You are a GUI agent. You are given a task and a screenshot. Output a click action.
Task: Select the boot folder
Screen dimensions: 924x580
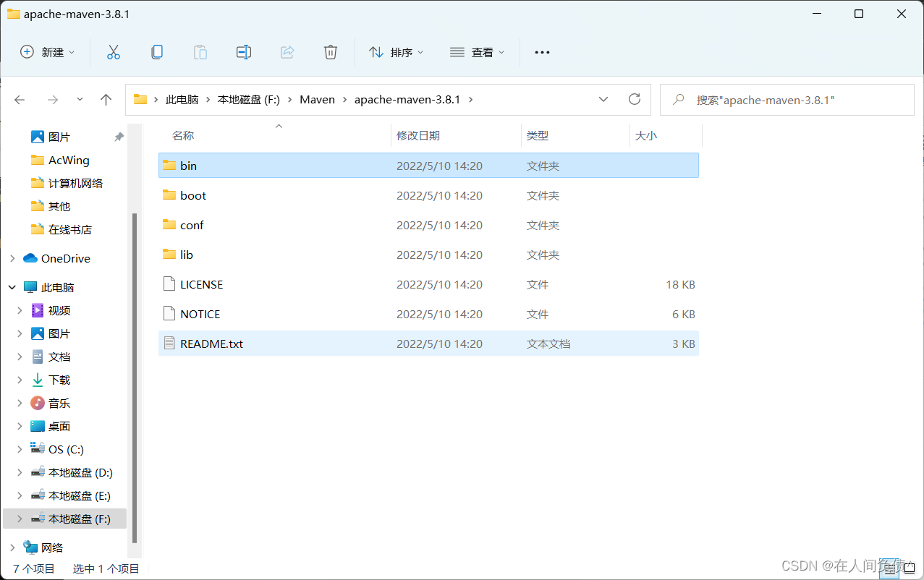pyautogui.click(x=428, y=195)
